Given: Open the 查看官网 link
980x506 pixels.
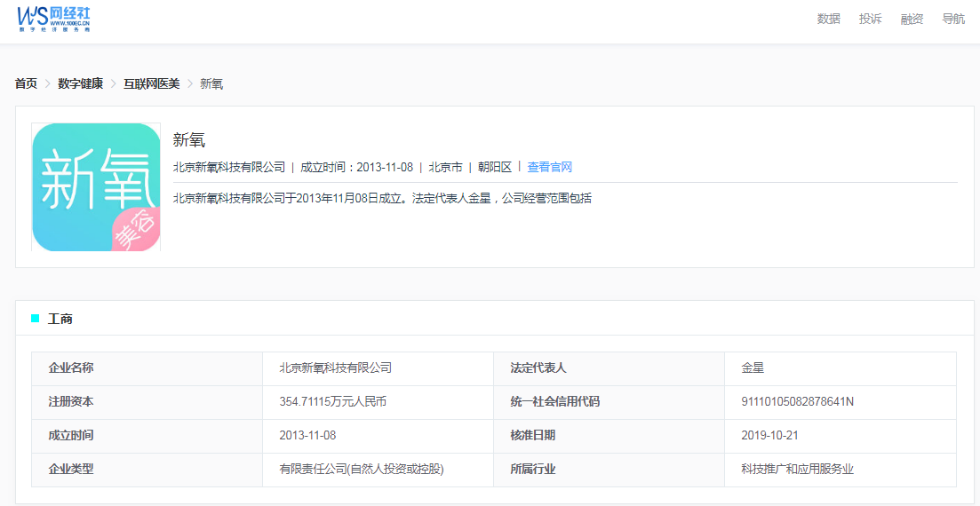Looking at the screenshot, I should [550, 167].
